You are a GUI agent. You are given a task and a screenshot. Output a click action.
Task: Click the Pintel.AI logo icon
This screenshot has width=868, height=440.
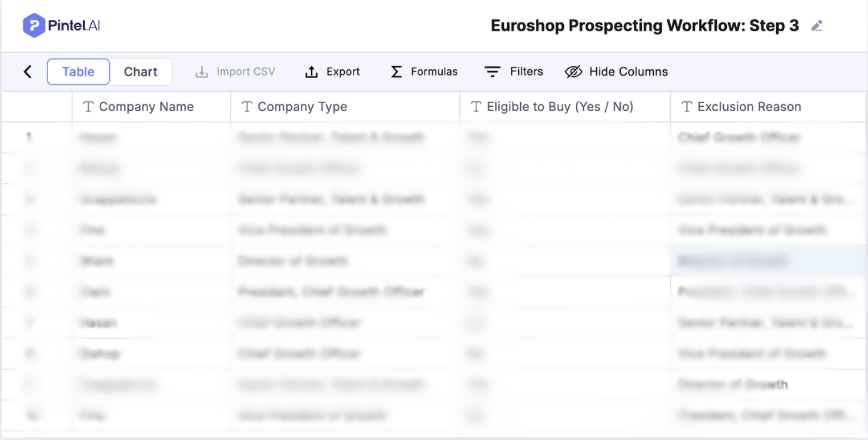(x=34, y=26)
